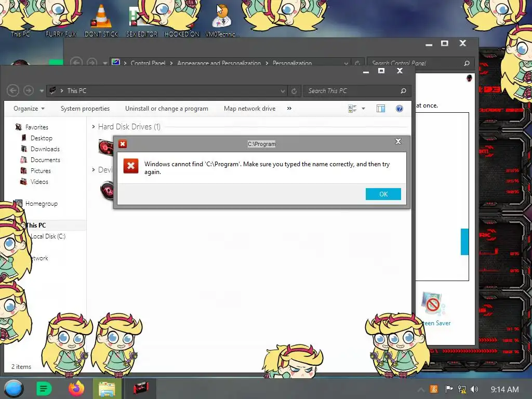This screenshot has width=532, height=399.
Task: Click the Back arrow in This PC window
Action: [12, 90]
